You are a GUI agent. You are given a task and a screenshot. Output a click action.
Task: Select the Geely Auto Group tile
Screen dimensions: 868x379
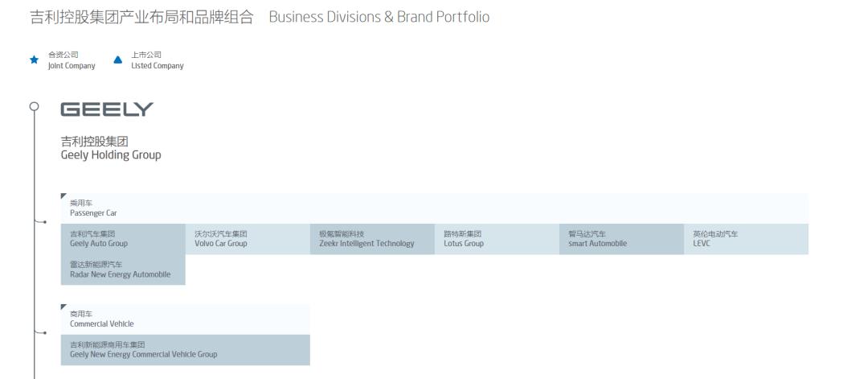(123, 239)
